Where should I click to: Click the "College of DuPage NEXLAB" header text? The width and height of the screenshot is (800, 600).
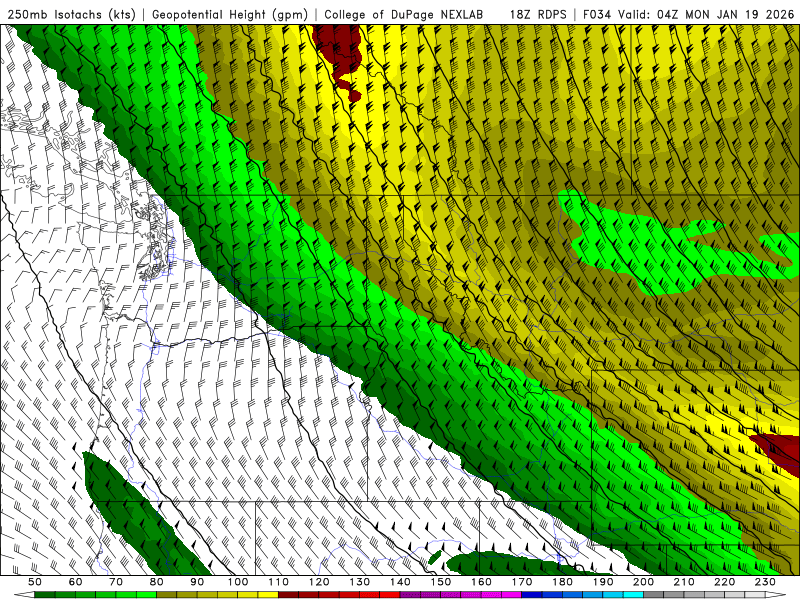pos(404,15)
